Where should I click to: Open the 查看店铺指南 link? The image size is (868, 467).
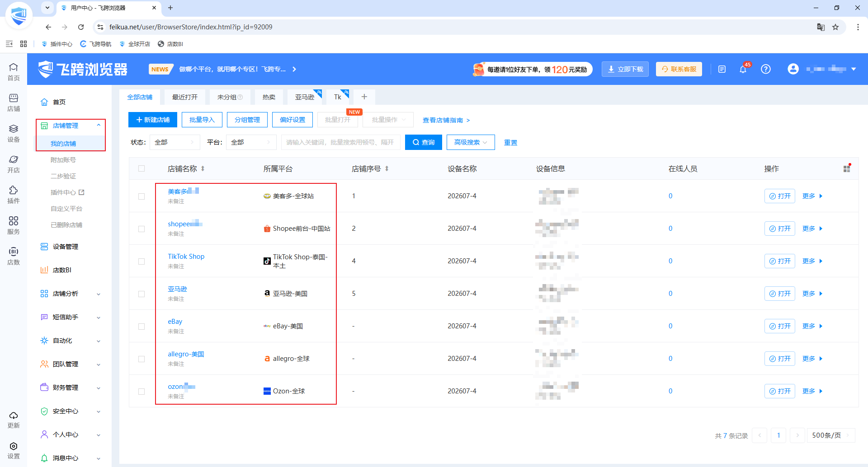(446, 120)
